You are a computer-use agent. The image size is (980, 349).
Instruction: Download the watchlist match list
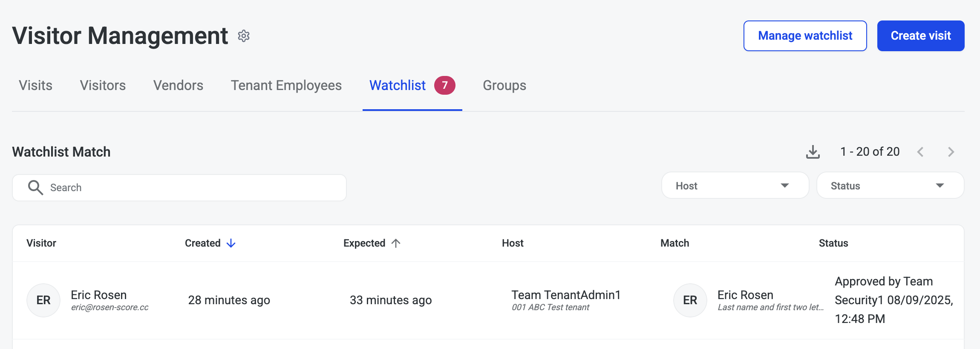[813, 152]
